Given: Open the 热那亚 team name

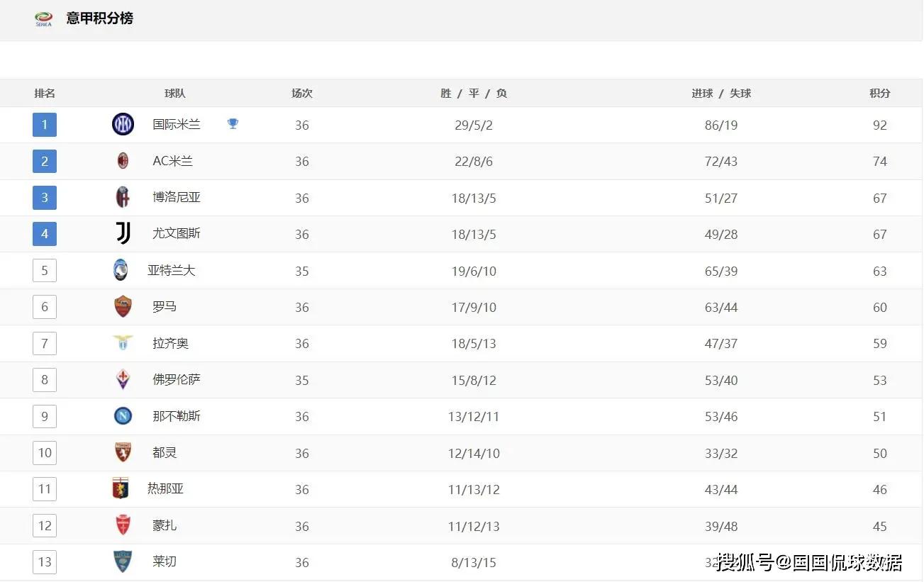Looking at the screenshot, I should [x=165, y=488].
